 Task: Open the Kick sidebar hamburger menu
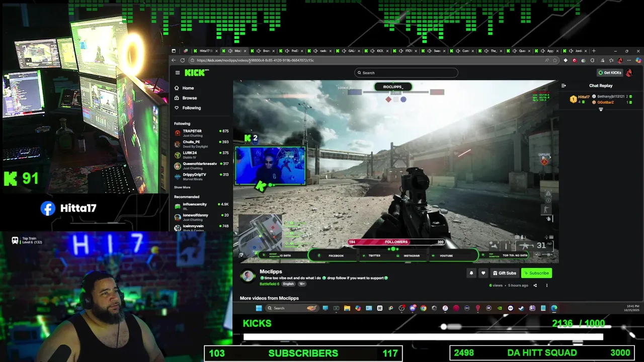(177, 73)
